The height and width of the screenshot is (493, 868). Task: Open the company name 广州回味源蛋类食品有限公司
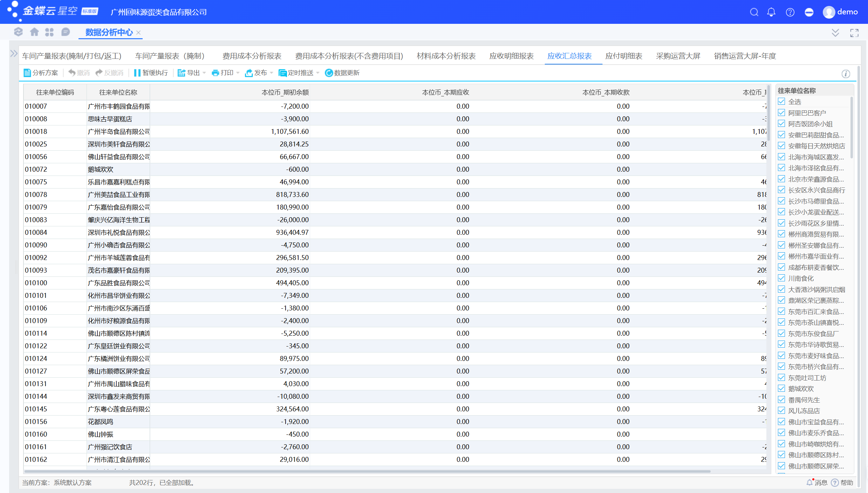(x=159, y=12)
